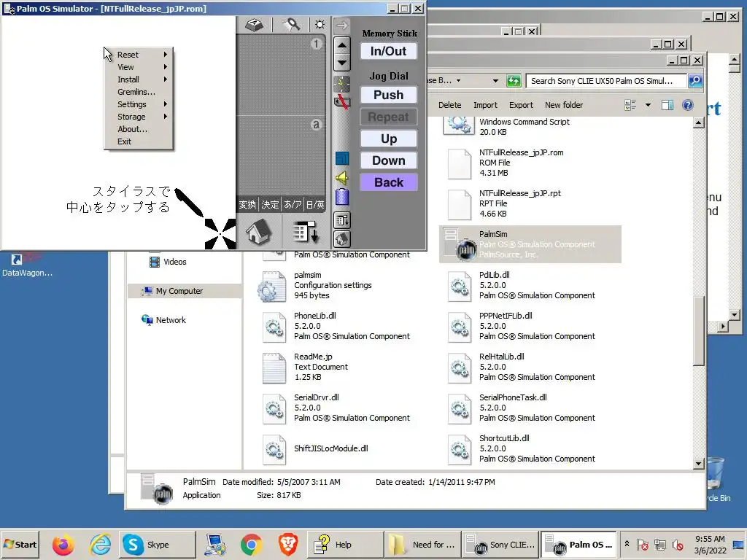Choose Gremlins... from the context menu
This screenshot has width=747, height=560.
pyautogui.click(x=139, y=92)
